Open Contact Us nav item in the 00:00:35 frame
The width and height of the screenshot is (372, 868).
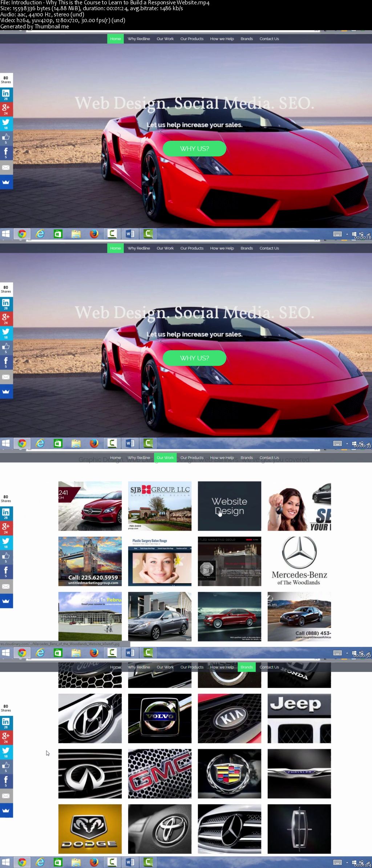269,248
